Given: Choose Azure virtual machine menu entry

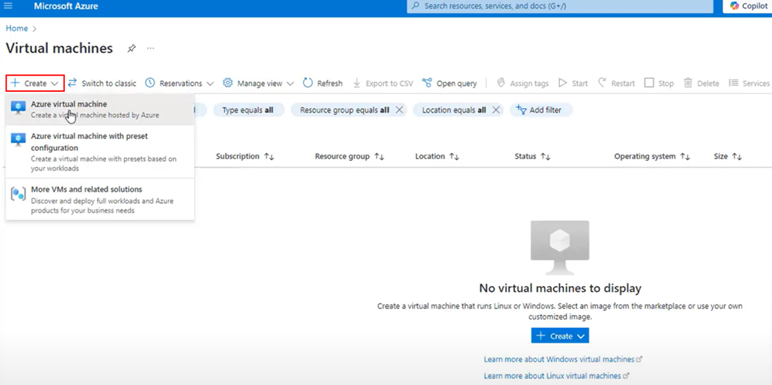Looking at the screenshot, I should tap(100, 109).
